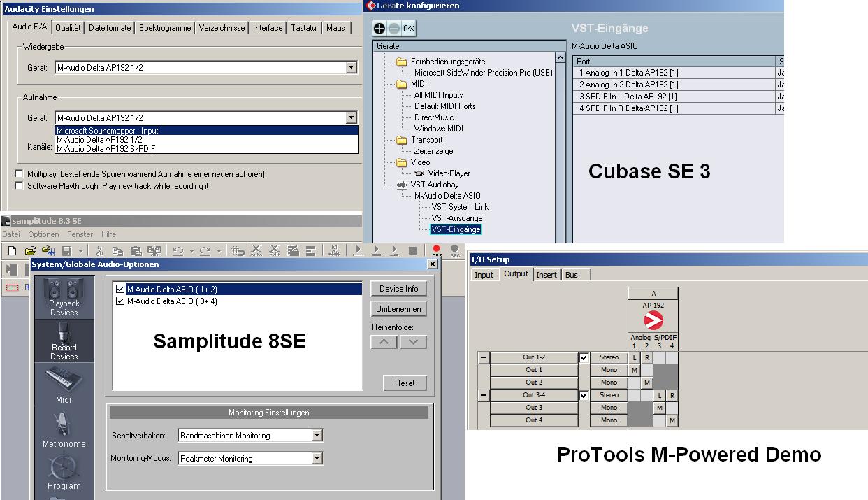
Task: Click the Paste clipboard icon in Samplitude toolbar
Action: [x=136, y=251]
